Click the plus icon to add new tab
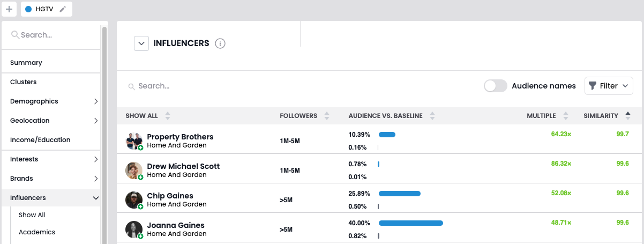The image size is (644, 244). point(9,9)
